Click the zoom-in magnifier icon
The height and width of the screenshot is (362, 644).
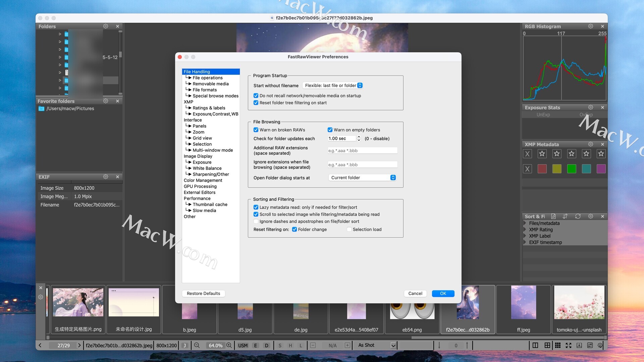(229, 345)
